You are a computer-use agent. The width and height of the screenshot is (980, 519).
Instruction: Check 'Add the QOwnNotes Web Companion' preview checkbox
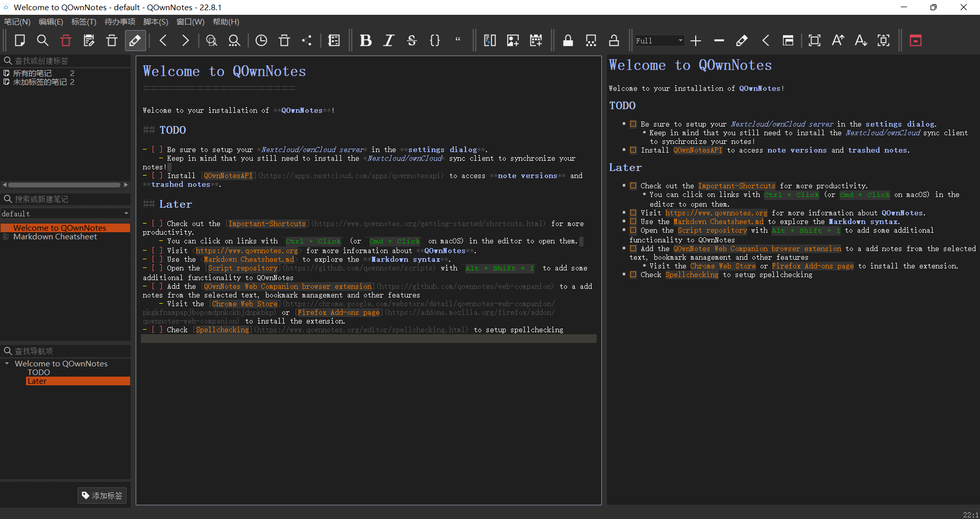coord(633,249)
